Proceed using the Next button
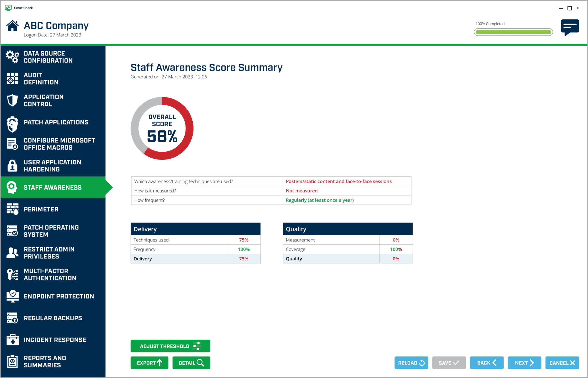588x378 pixels. pyautogui.click(x=524, y=363)
